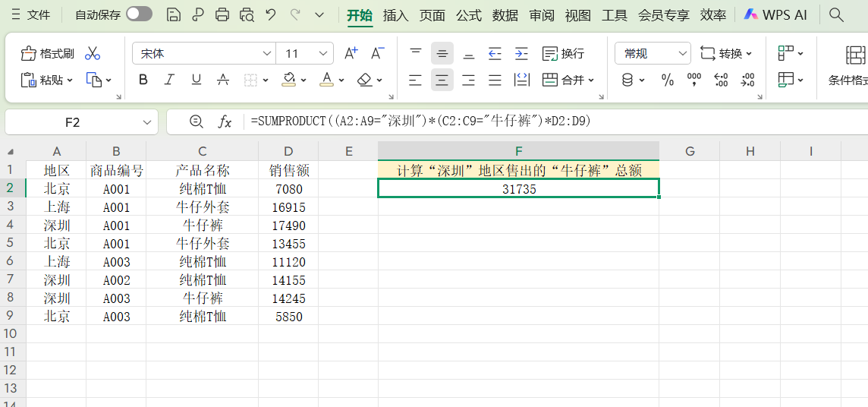The height and width of the screenshot is (407, 868).
Task: Click the strikethrough text icon
Action: pyautogui.click(x=223, y=80)
